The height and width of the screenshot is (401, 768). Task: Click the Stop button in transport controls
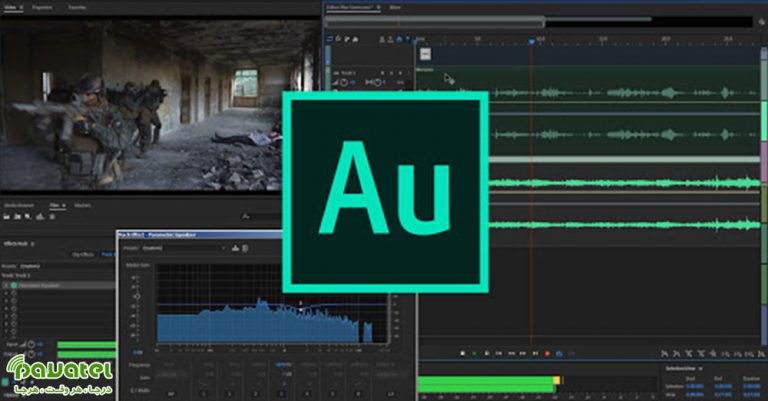pyautogui.click(x=462, y=353)
